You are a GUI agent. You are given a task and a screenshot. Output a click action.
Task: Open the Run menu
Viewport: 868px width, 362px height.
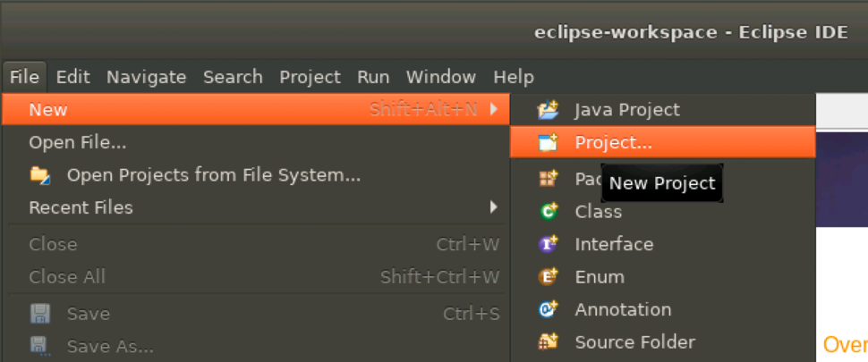373,77
